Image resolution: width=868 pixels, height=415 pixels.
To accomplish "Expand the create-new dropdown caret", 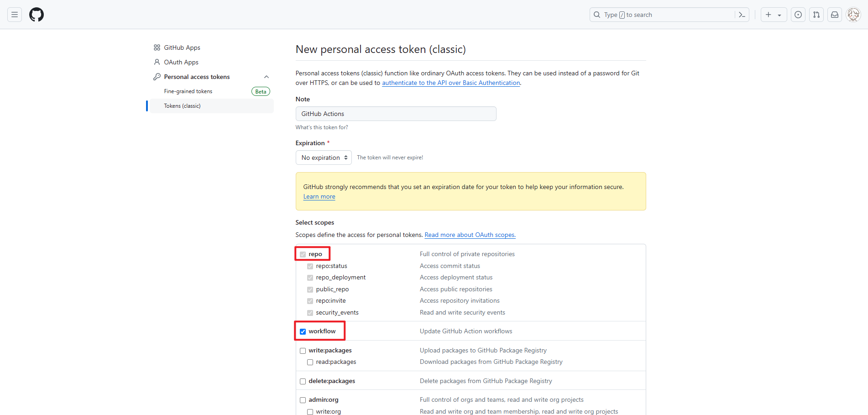I will 779,15.
